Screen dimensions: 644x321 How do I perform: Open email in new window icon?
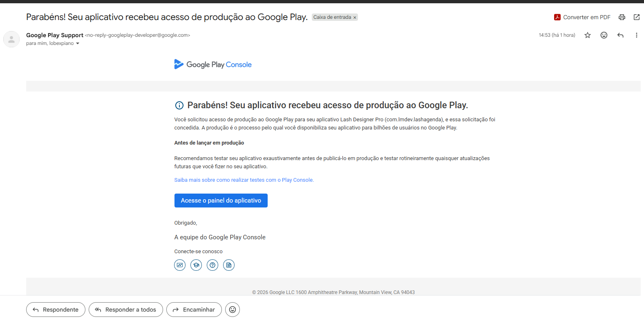tap(637, 17)
